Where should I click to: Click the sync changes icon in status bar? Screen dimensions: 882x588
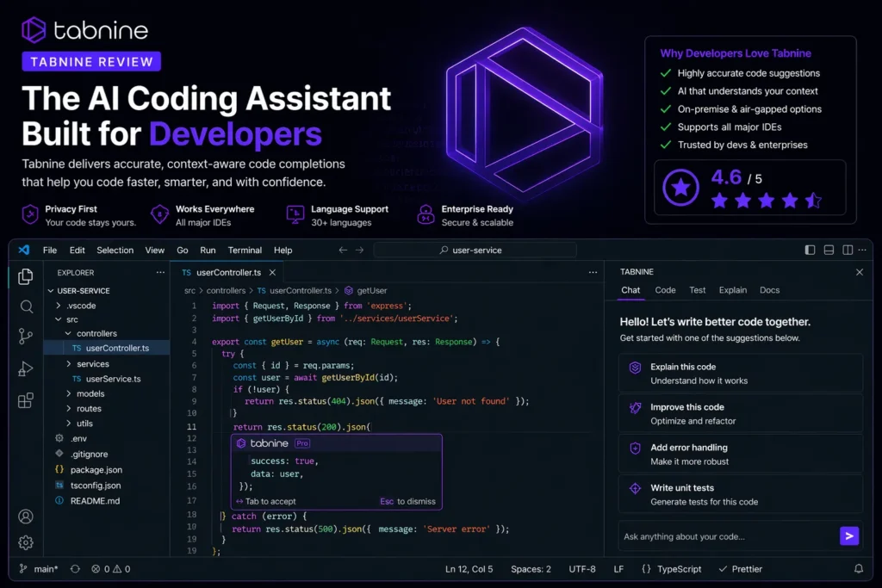pos(75,569)
